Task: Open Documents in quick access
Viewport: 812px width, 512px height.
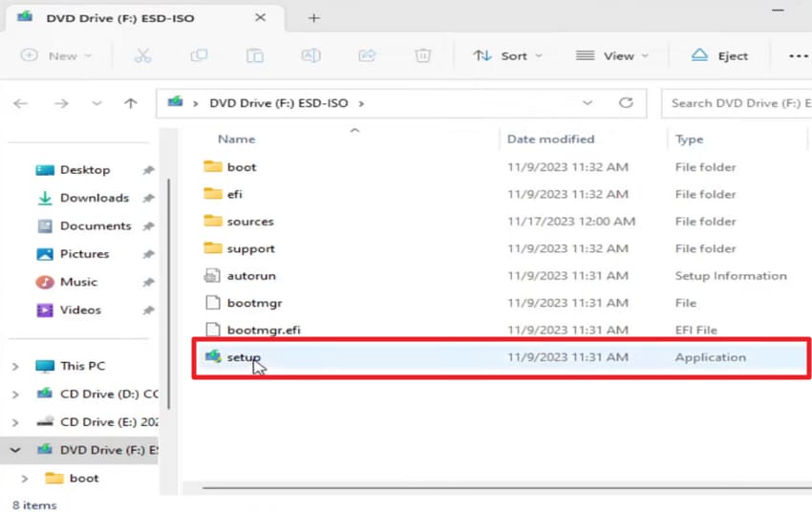Action: [96, 225]
